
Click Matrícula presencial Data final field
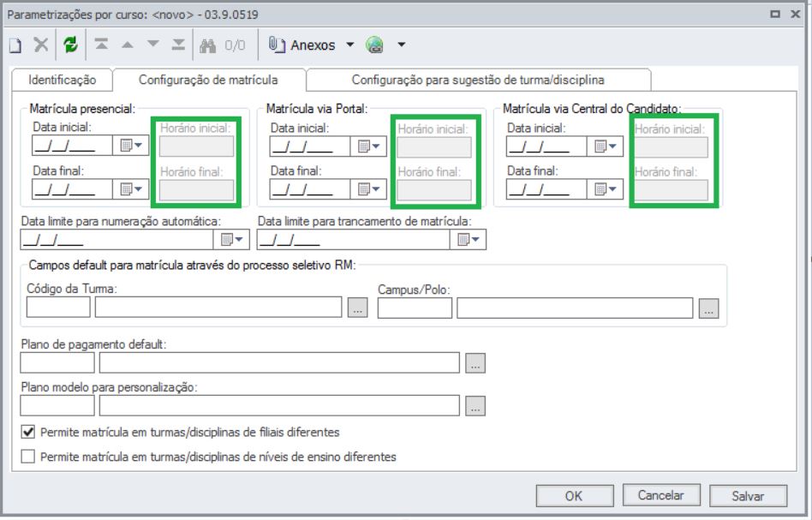pos(72,189)
